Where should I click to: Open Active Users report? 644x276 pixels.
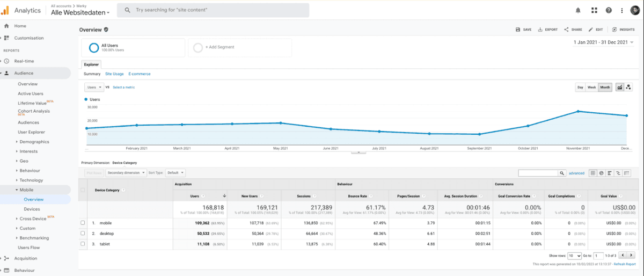(31, 93)
